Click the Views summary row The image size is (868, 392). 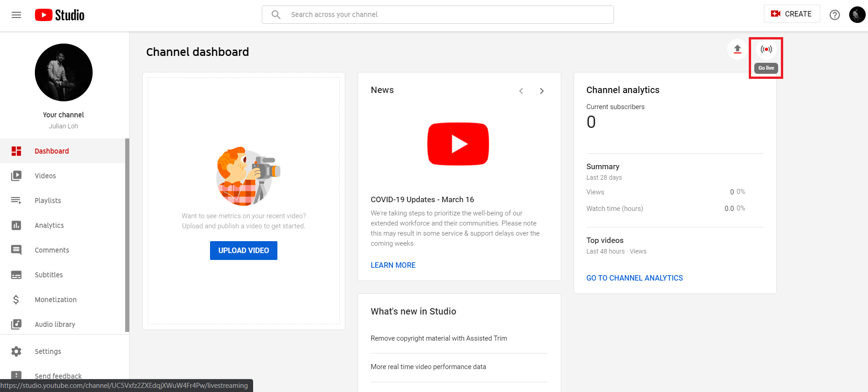click(x=666, y=192)
